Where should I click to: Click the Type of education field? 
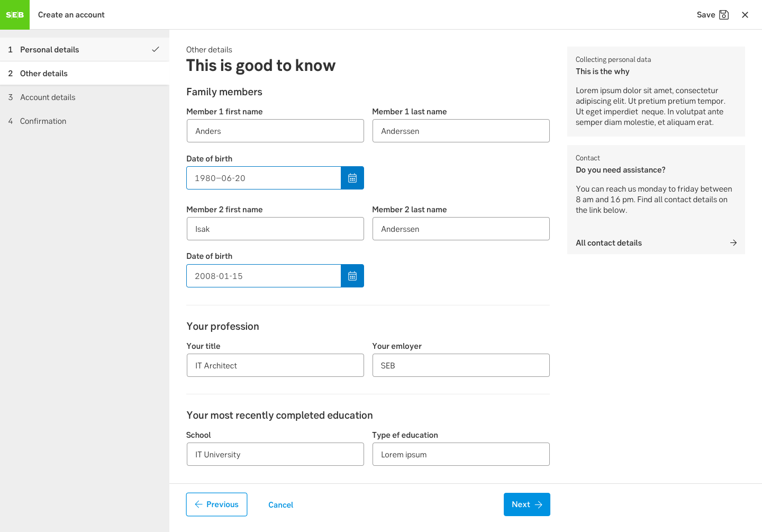(x=461, y=455)
